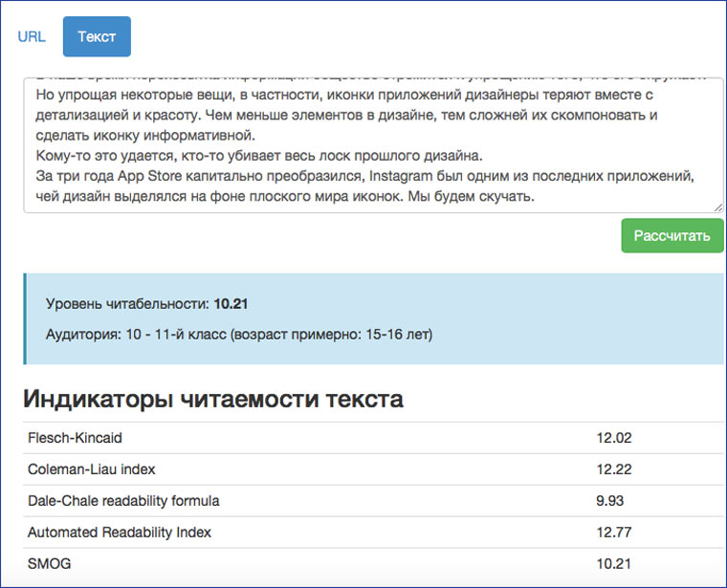Click the Индикаторы читаемости текста heading
The width and height of the screenshot is (727, 588).
click(213, 399)
